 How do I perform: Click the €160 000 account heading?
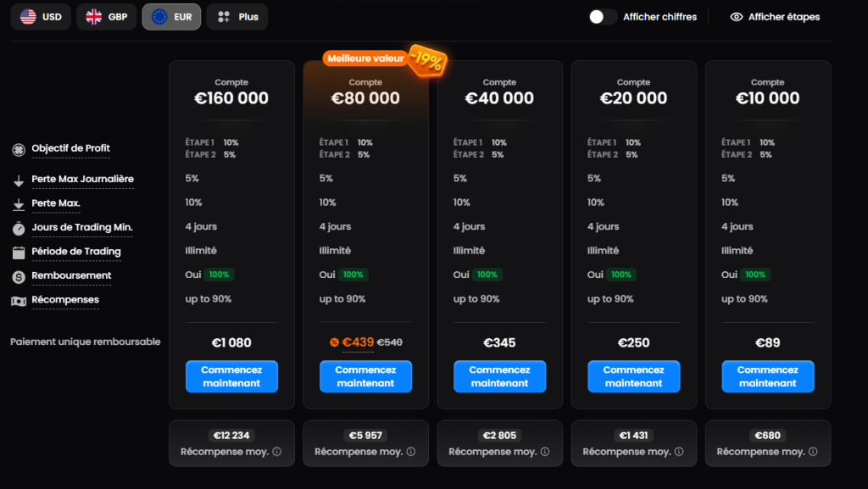click(231, 98)
